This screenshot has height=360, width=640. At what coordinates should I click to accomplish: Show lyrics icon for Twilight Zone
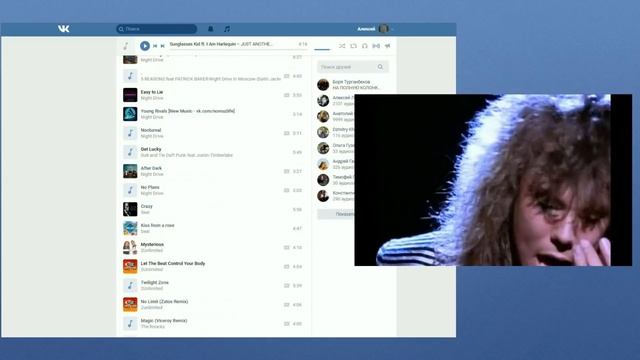point(287,286)
